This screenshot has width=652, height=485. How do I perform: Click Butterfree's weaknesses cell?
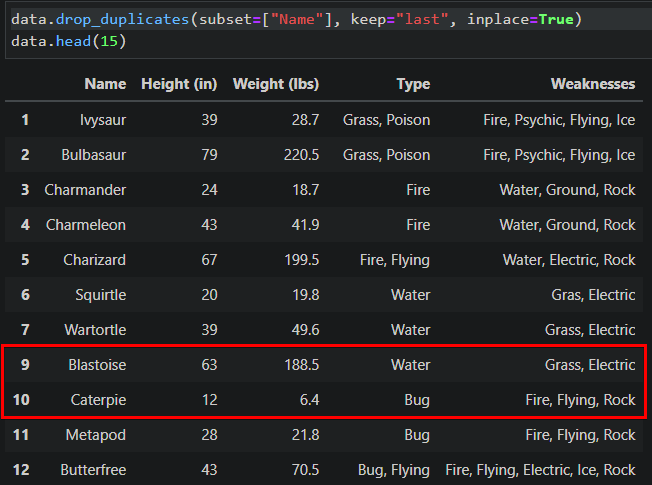[x=540, y=470]
